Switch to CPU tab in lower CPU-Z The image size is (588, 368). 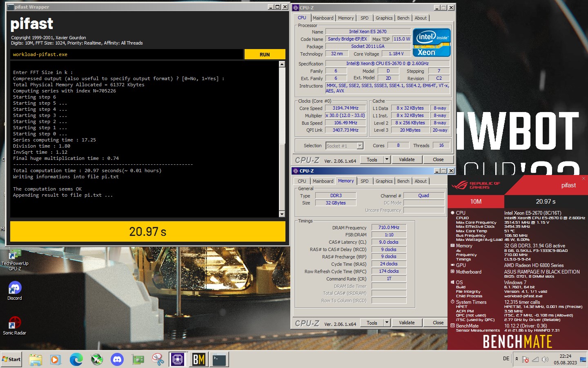tap(302, 181)
